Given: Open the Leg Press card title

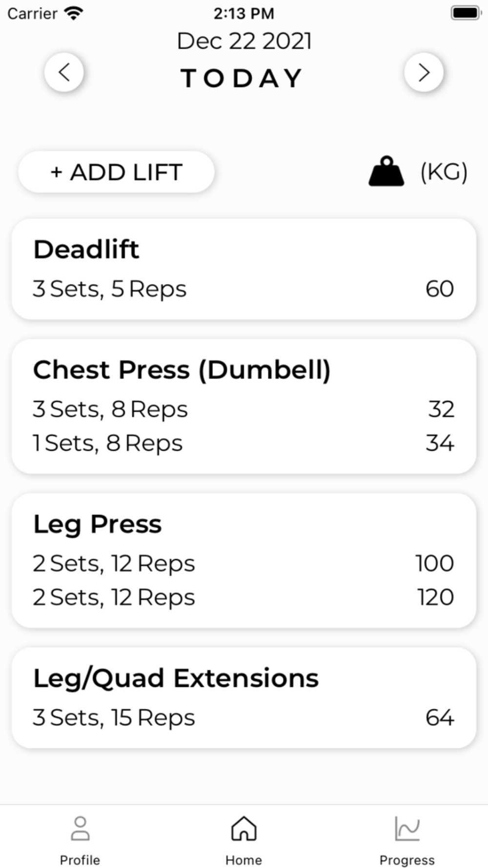Looking at the screenshot, I should pyautogui.click(x=97, y=525).
